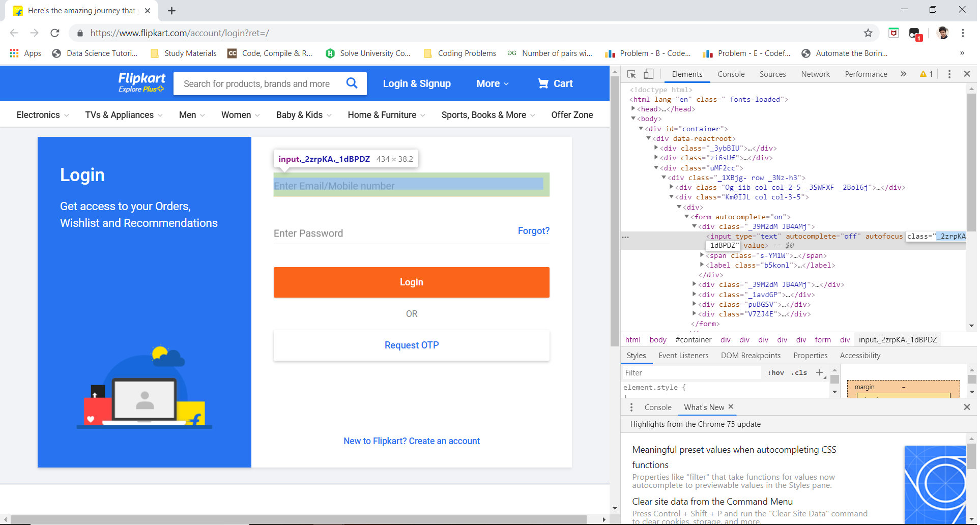Image resolution: width=980 pixels, height=525 pixels.
Task: Close the What's New tab
Action: point(731,407)
